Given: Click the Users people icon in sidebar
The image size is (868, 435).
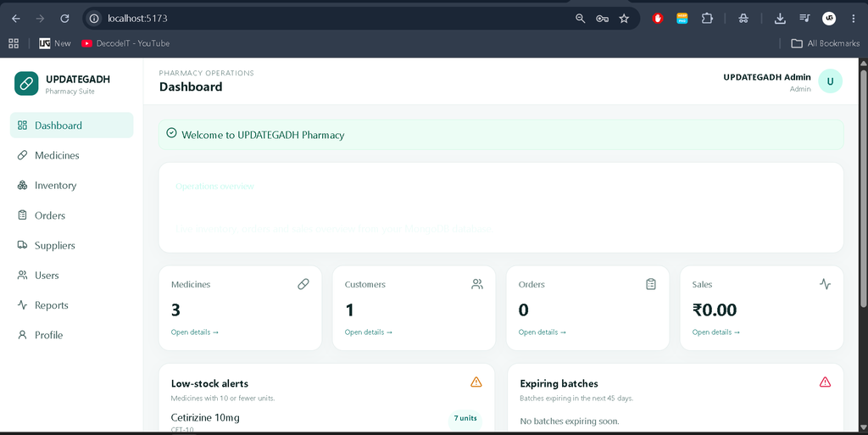Looking at the screenshot, I should [x=22, y=275].
